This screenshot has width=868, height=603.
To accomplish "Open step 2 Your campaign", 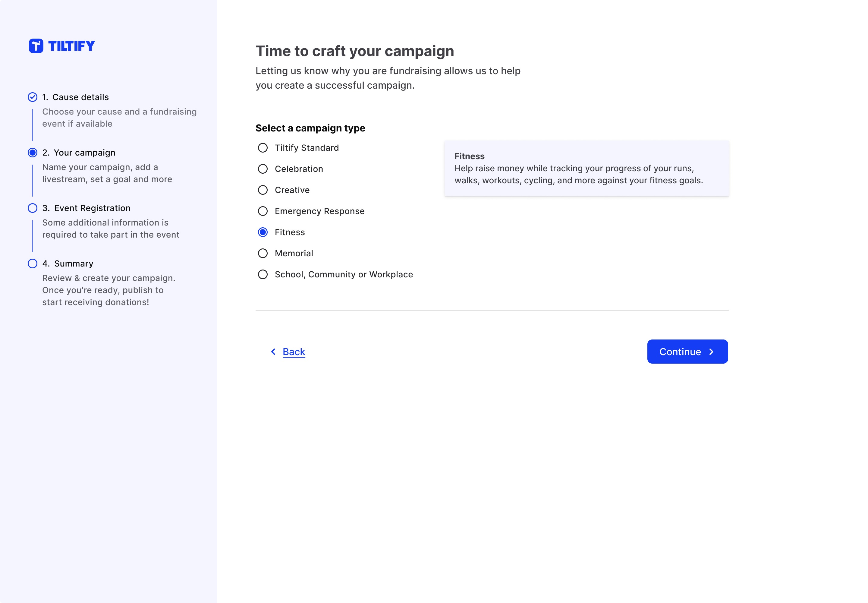I will click(79, 153).
